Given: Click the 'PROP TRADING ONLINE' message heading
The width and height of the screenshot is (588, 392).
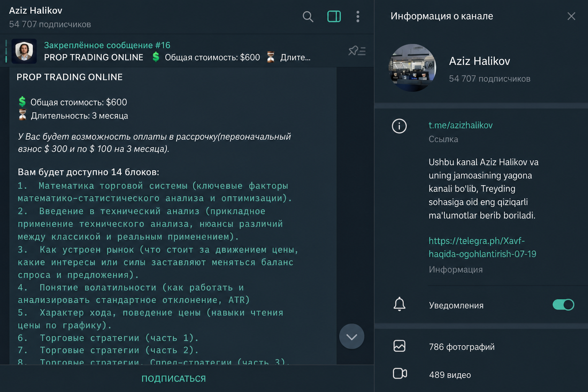Looking at the screenshot, I should [70, 77].
